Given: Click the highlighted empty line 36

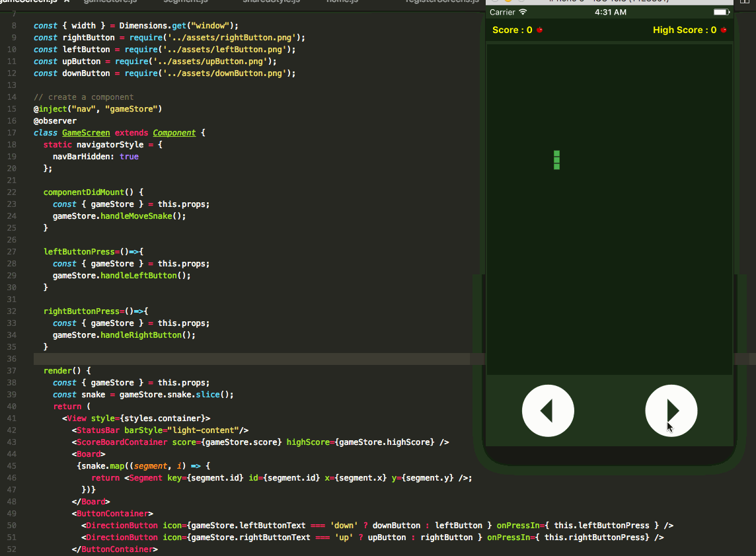Looking at the screenshot, I should pyautogui.click(x=252, y=359).
